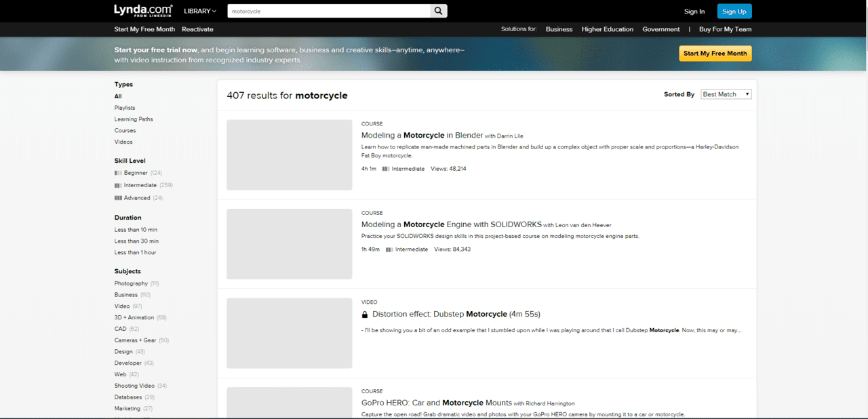The height and width of the screenshot is (419, 868).
Task: Filter duration Less than 10 min
Action: click(x=136, y=230)
